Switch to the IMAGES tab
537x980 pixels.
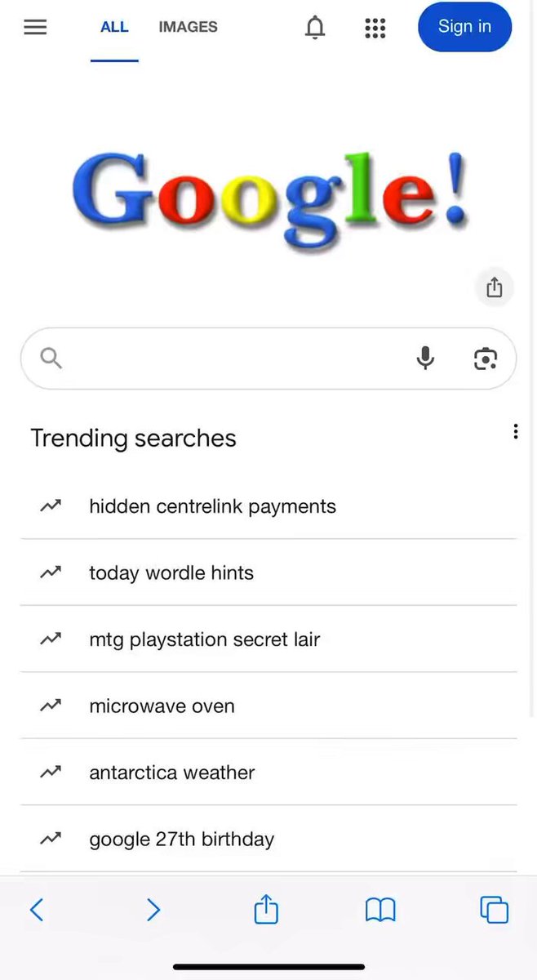point(188,27)
